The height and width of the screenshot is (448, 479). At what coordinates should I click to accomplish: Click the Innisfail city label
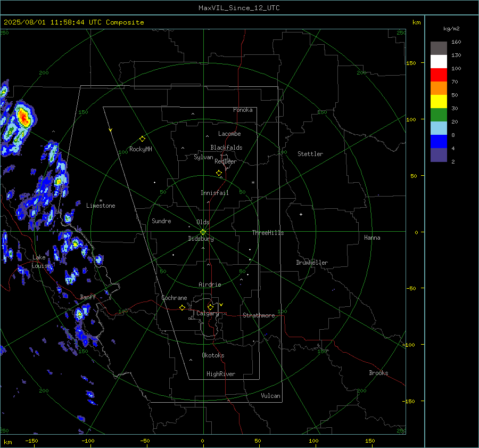tap(214, 193)
